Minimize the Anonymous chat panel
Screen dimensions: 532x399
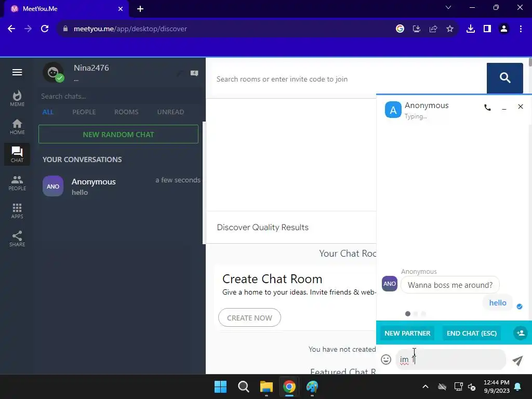(504, 108)
